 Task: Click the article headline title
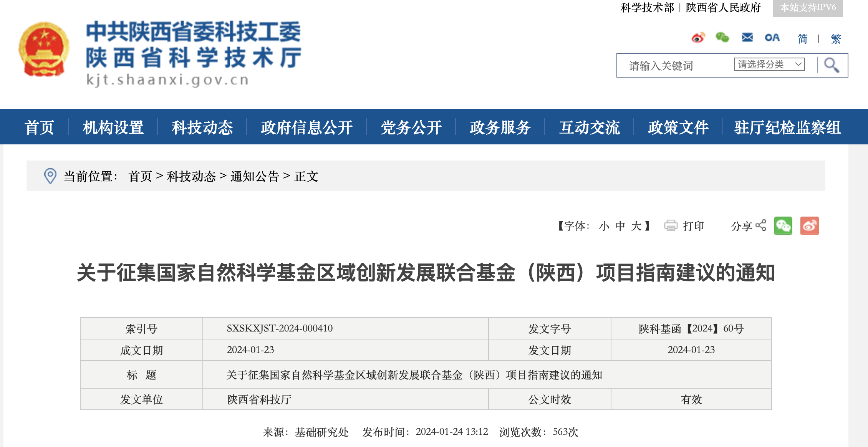click(x=426, y=273)
